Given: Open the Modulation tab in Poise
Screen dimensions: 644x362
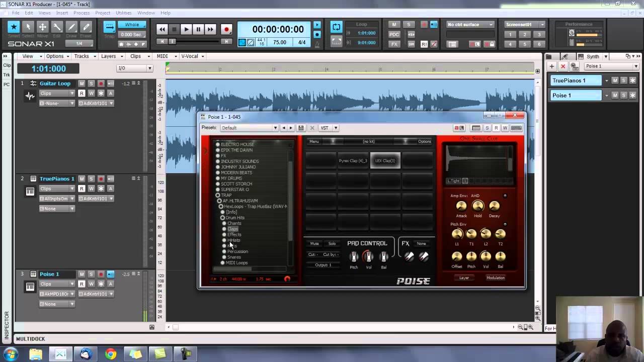Looking at the screenshot, I should click(495, 278).
